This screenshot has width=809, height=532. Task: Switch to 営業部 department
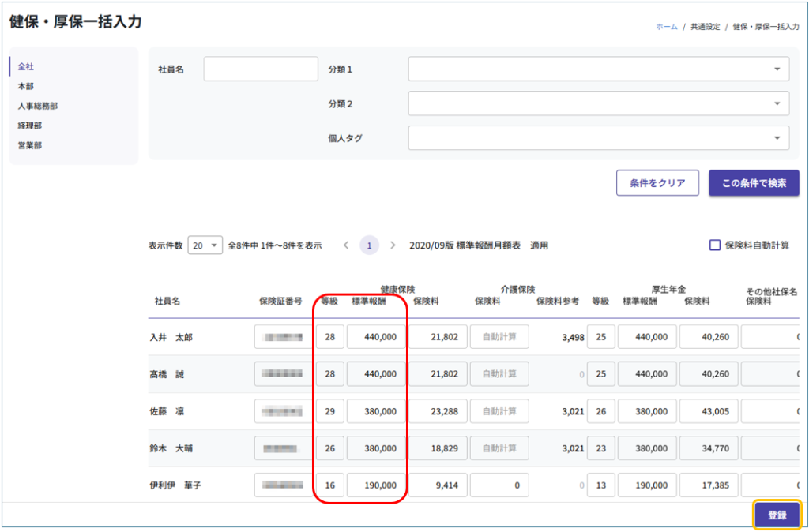(30, 145)
